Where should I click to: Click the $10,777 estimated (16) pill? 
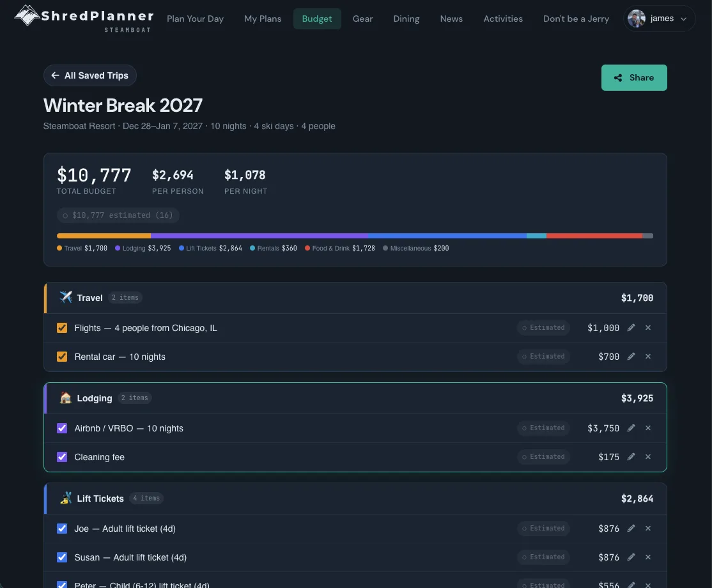[x=118, y=215]
